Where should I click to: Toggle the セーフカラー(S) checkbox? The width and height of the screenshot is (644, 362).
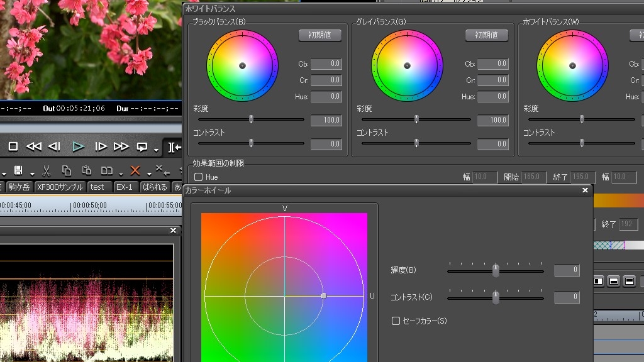(396, 321)
